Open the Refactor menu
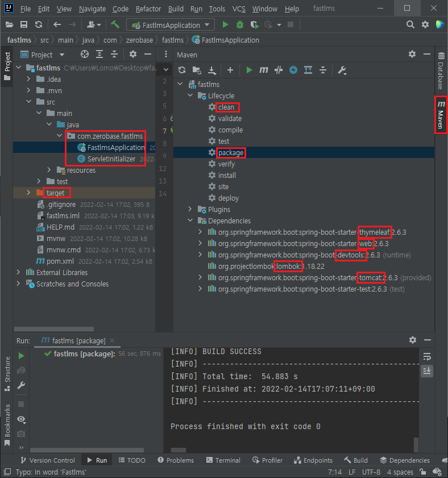448x478 pixels. click(x=148, y=9)
